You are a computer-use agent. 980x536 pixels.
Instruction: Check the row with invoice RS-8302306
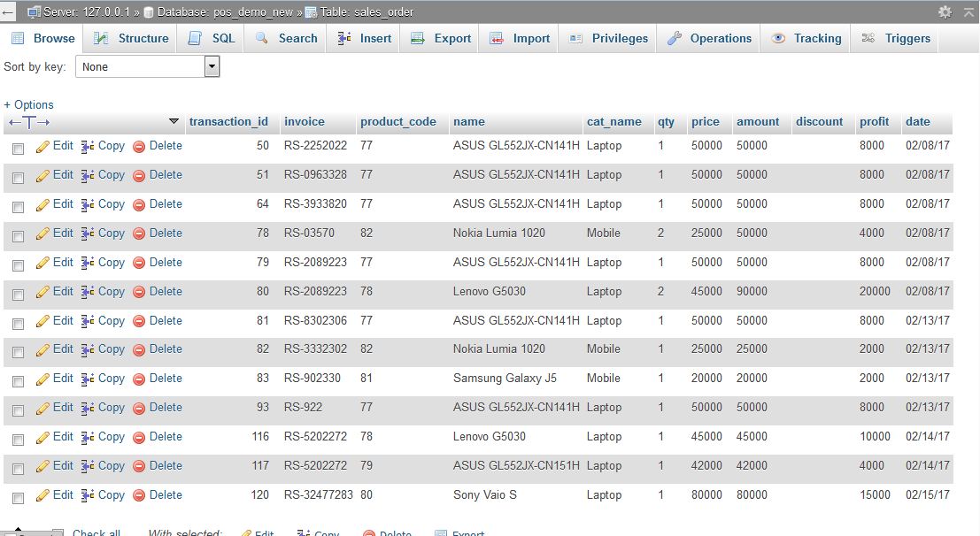point(18,324)
